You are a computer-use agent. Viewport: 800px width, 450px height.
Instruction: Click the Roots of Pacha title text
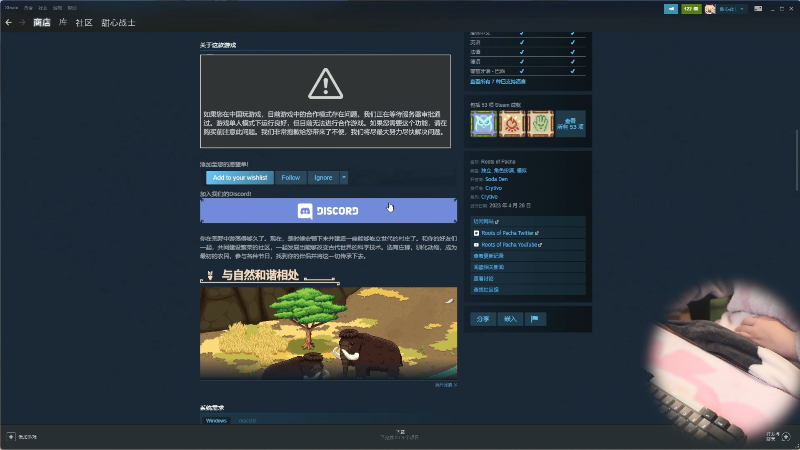click(498, 162)
